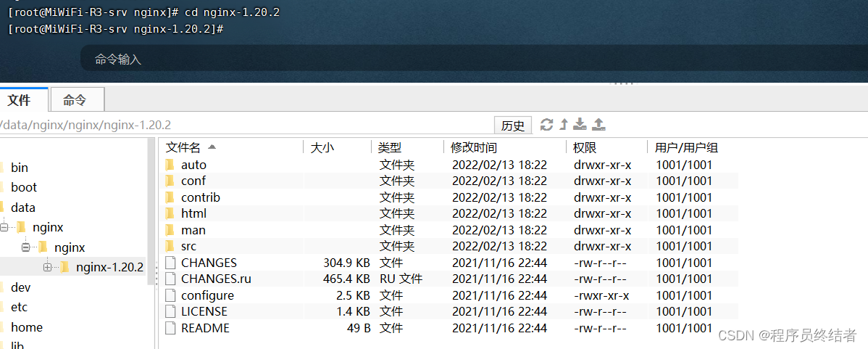The image size is (868, 349).
Task: Click the file name 'README'
Action: [x=205, y=328]
